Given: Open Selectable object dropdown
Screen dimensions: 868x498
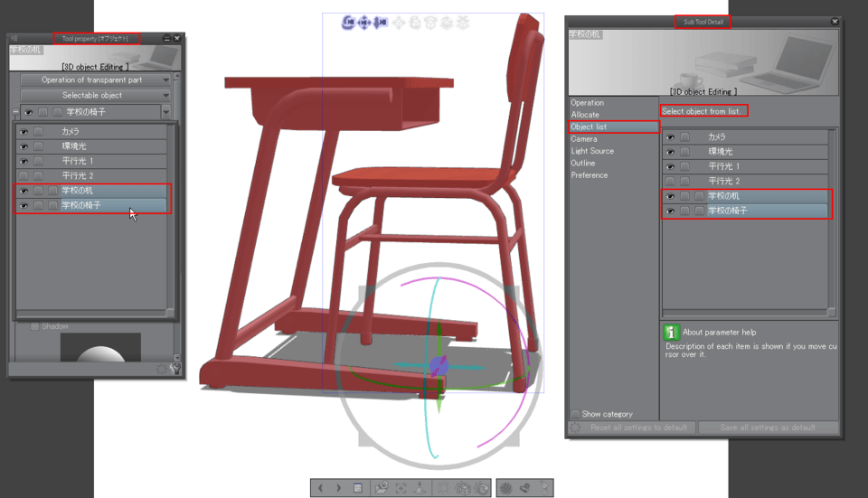Looking at the screenshot, I should tap(95, 95).
